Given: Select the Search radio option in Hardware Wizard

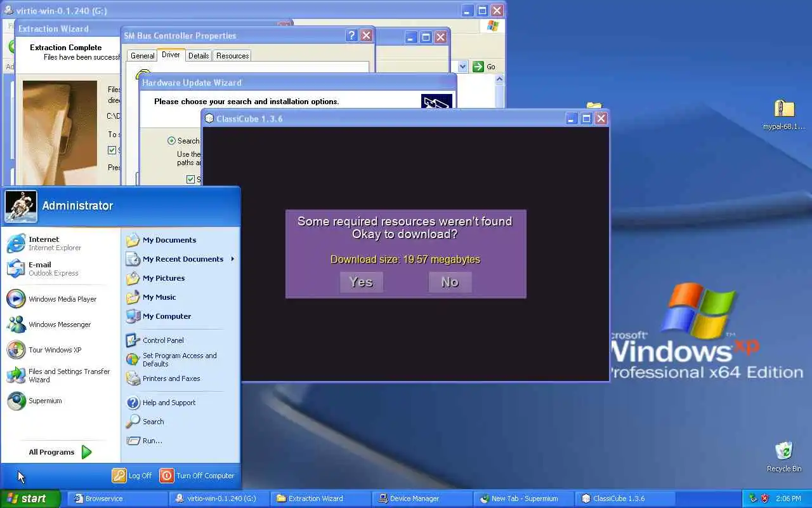Looking at the screenshot, I should coord(171,141).
